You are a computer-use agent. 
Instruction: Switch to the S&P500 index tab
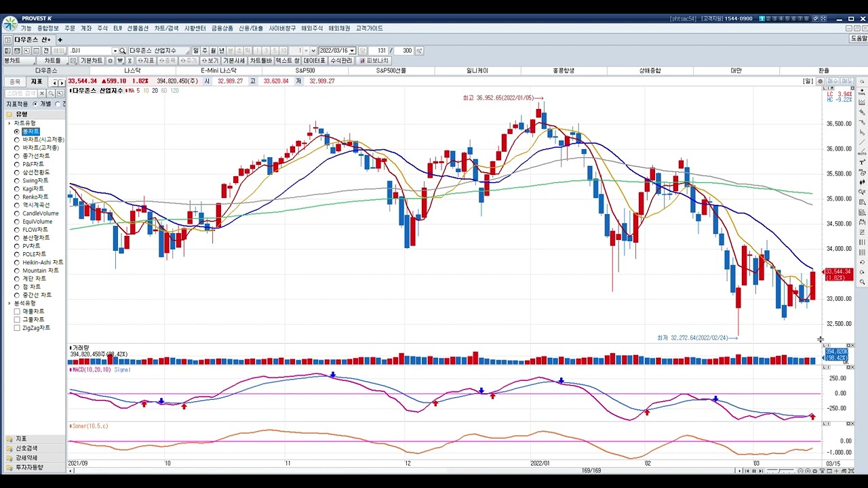click(x=305, y=70)
